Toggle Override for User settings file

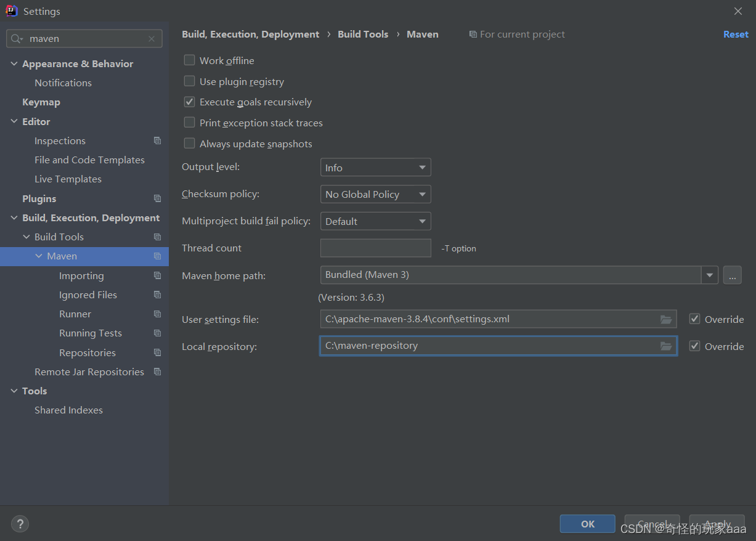coord(695,319)
